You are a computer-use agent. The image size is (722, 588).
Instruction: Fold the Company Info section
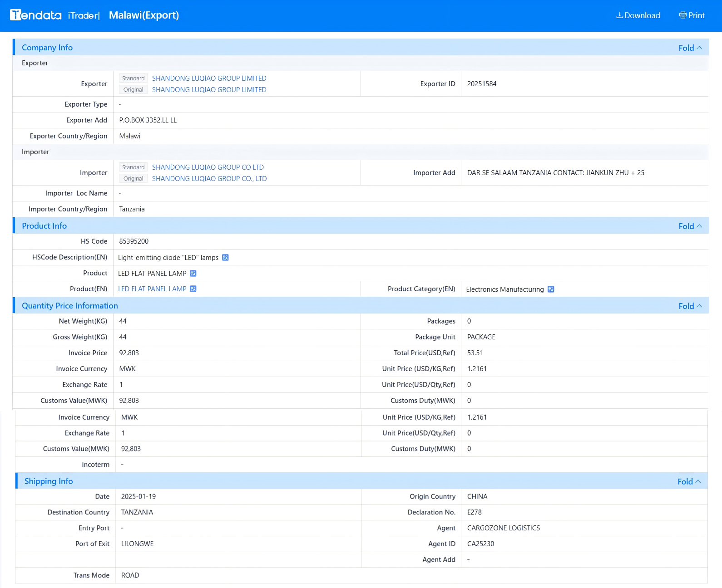tap(690, 48)
